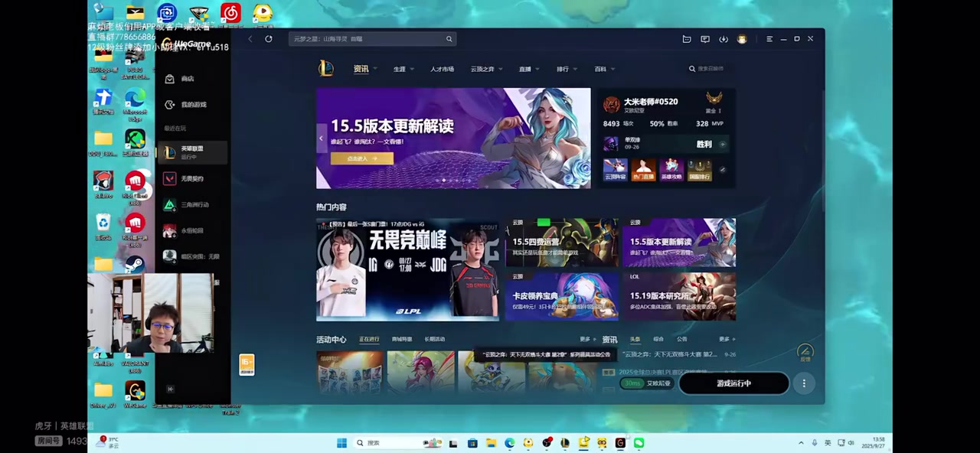Viewport: 980px width, 453px height.
Task: Click the 点击进入 button on the banner
Action: point(361,158)
